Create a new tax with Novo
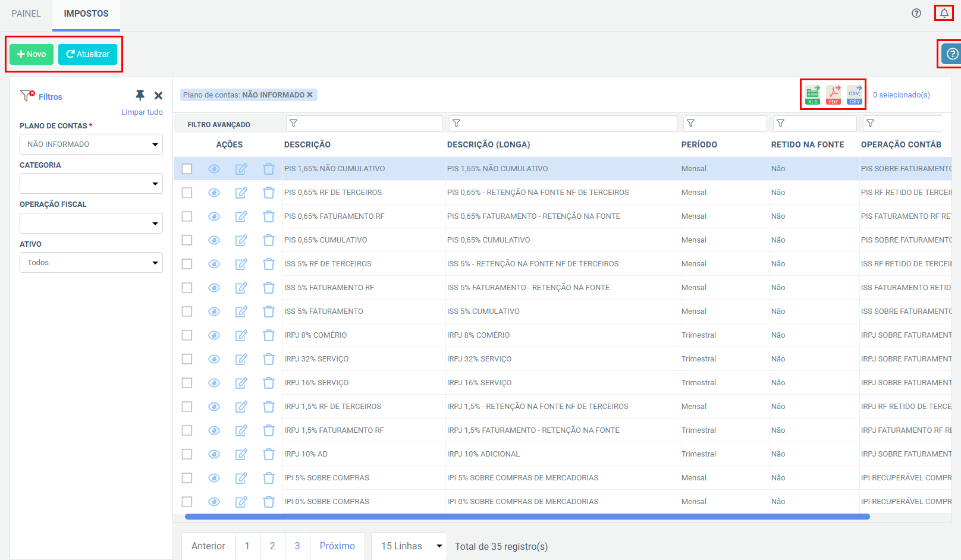This screenshot has height=560, width=961. 32,54
